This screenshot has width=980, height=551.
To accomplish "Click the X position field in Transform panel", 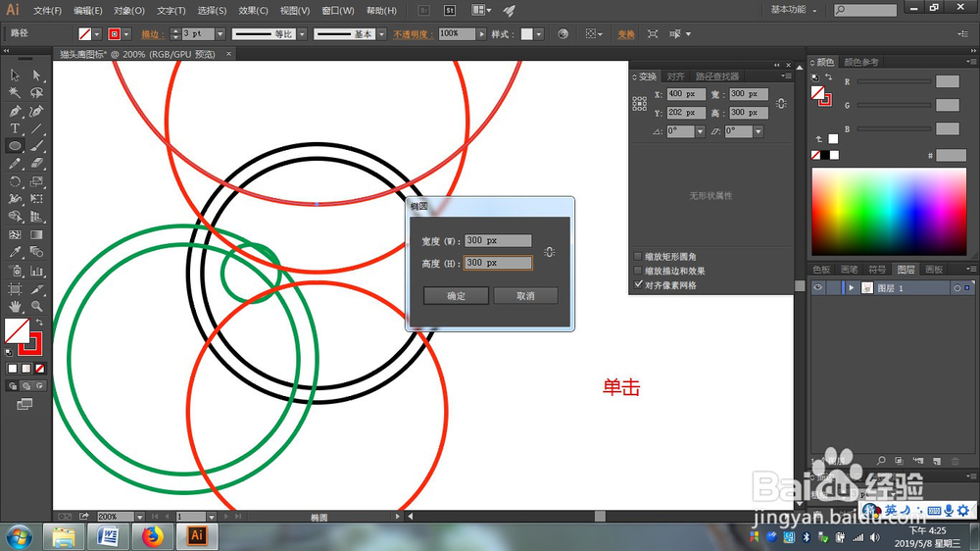I will (686, 94).
